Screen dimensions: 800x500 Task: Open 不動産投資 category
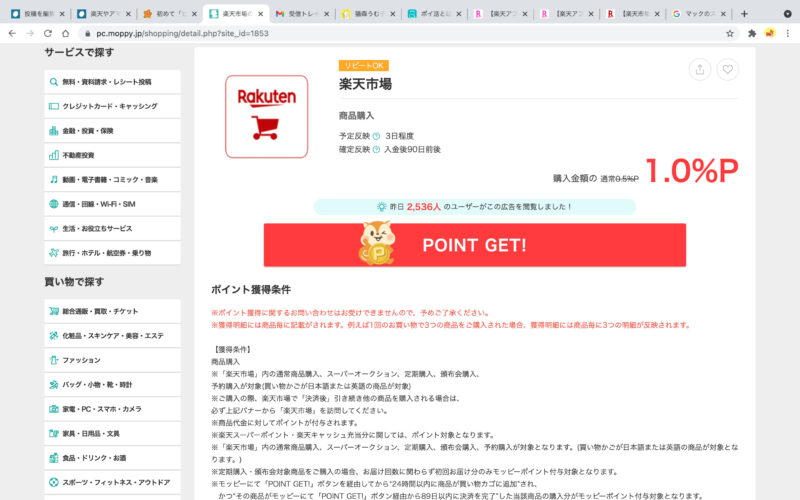[x=112, y=155]
